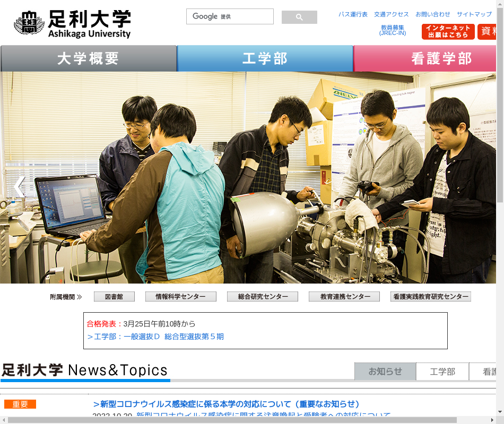Open the バス運行表 link
The height and width of the screenshot is (424, 504).
tap(353, 14)
